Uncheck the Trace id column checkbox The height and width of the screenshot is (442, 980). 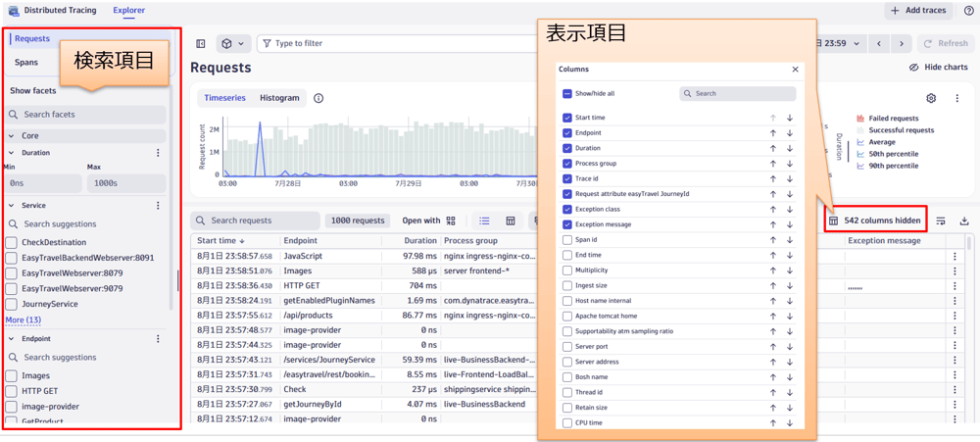[x=567, y=179]
